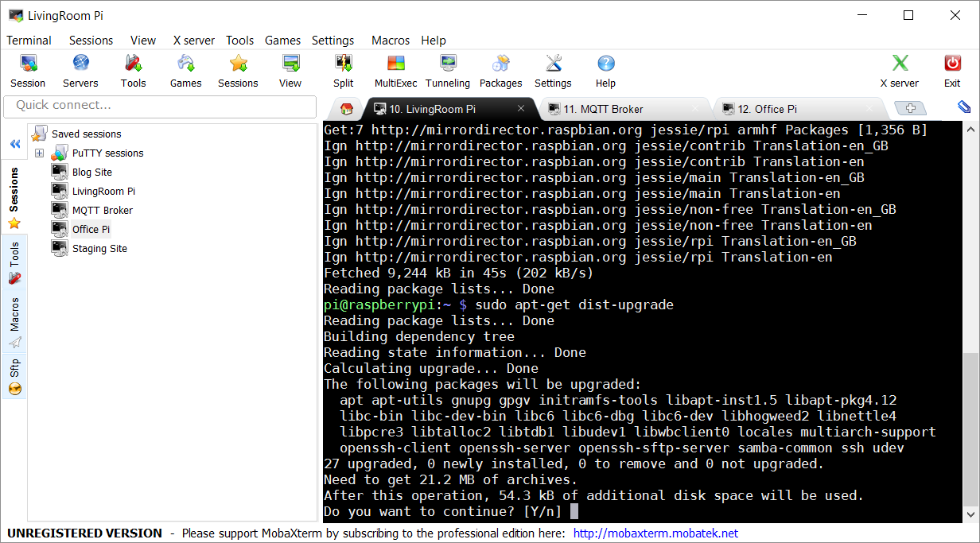Screen dimensions: 980x543
Task: Click the "Building dependency tree" line
Action: coord(419,336)
